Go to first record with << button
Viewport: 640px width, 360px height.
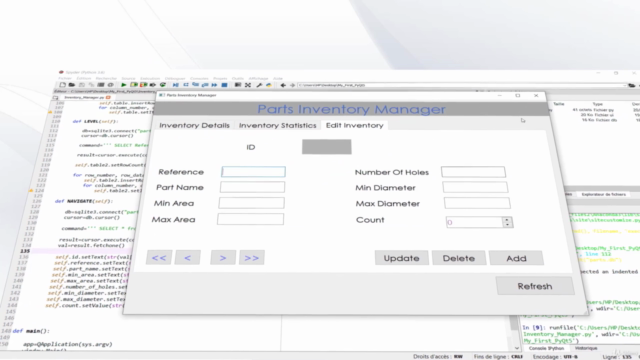tap(159, 258)
